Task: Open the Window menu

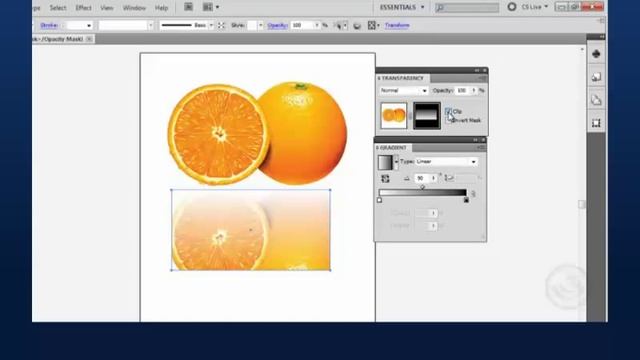Action: [134, 8]
